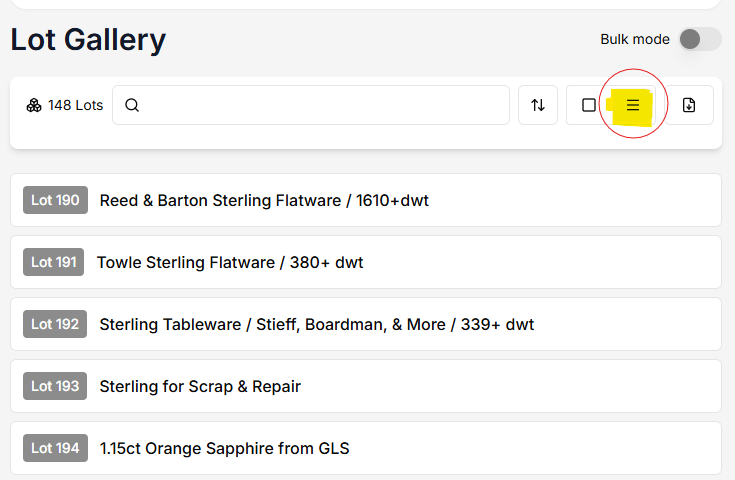Open 1.15ct Orange Sapphire from GLS
The image size is (735, 480).
[x=224, y=448]
